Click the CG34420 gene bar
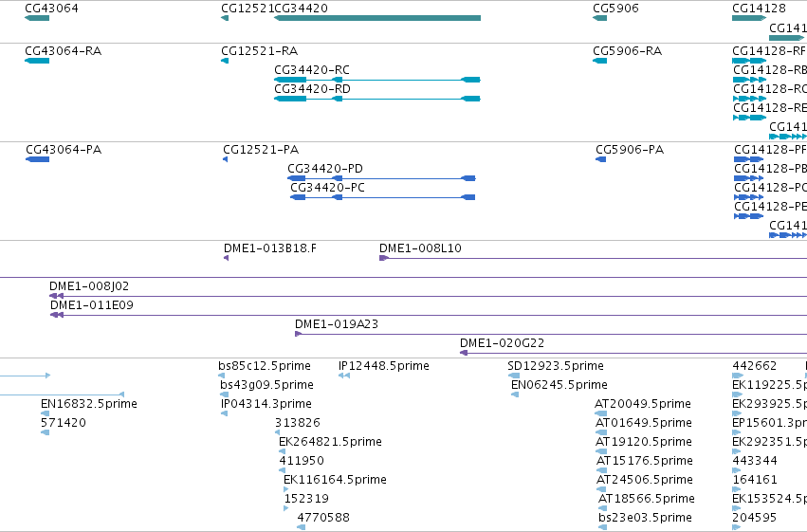Viewport: 807px width, 532px height. point(377,18)
